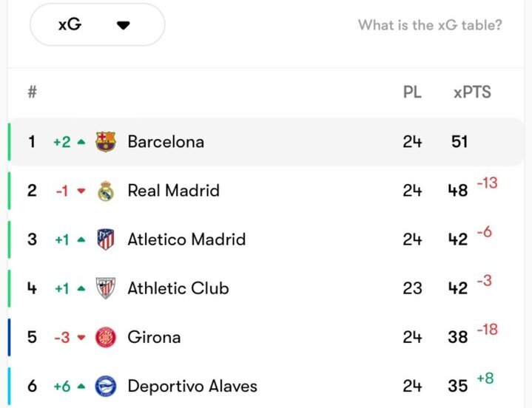Click Barcelona's green up-arrow position indicator
Screen dimensions: 532x408
coord(81,142)
